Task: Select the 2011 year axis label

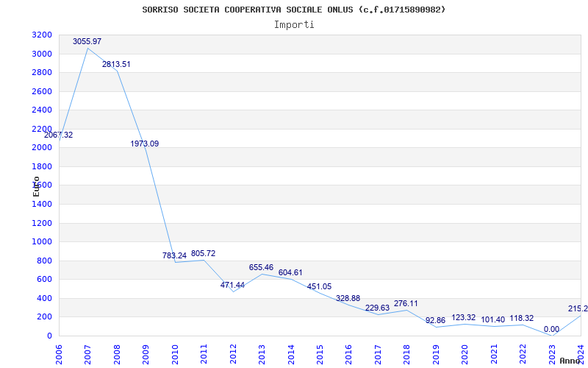Action: click(x=204, y=355)
